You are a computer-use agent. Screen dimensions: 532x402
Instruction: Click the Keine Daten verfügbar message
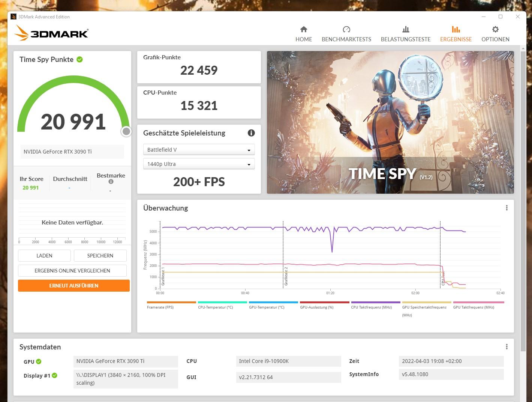click(x=72, y=223)
